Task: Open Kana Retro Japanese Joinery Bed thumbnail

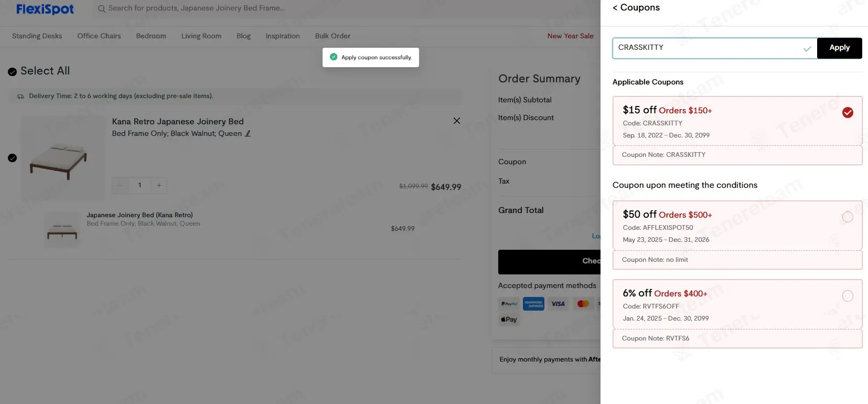Action: tap(63, 157)
